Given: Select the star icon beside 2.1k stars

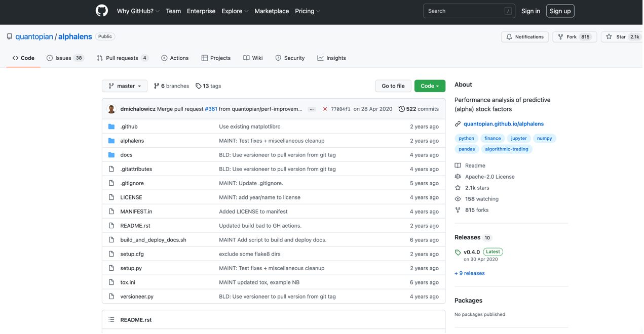Looking at the screenshot, I should coord(458,188).
